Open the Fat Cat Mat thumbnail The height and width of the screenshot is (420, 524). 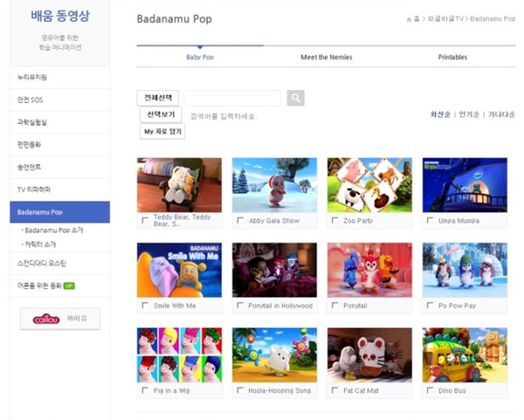369,355
